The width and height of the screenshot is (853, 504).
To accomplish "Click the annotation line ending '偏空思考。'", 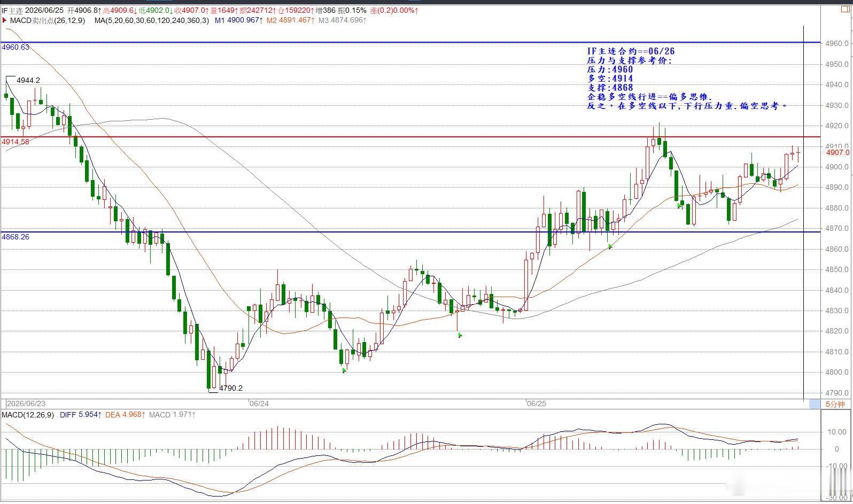I will point(687,106).
